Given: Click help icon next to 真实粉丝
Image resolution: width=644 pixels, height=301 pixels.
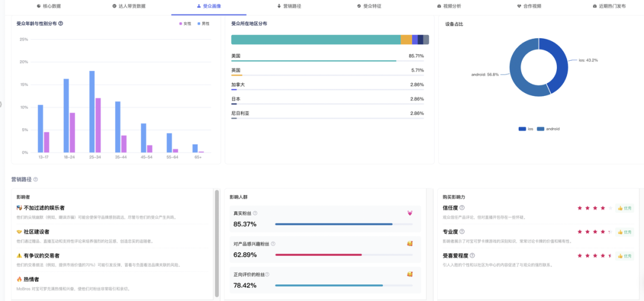Looking at the screenshot, I should tap(255, 213).
